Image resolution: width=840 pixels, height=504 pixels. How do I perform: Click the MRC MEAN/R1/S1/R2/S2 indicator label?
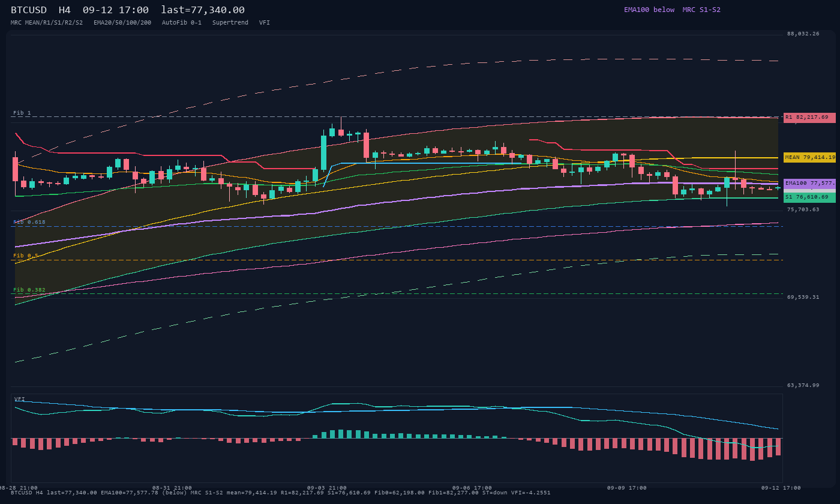point(47,23)
